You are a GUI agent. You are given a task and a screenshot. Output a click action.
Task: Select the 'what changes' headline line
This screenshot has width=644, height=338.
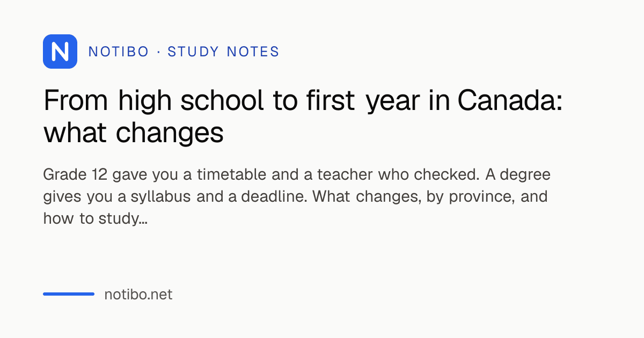(133, 133)
